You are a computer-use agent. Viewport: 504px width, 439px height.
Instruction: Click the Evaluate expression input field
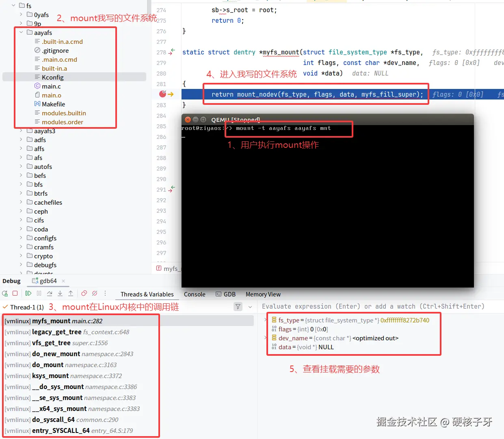(381, 306)
